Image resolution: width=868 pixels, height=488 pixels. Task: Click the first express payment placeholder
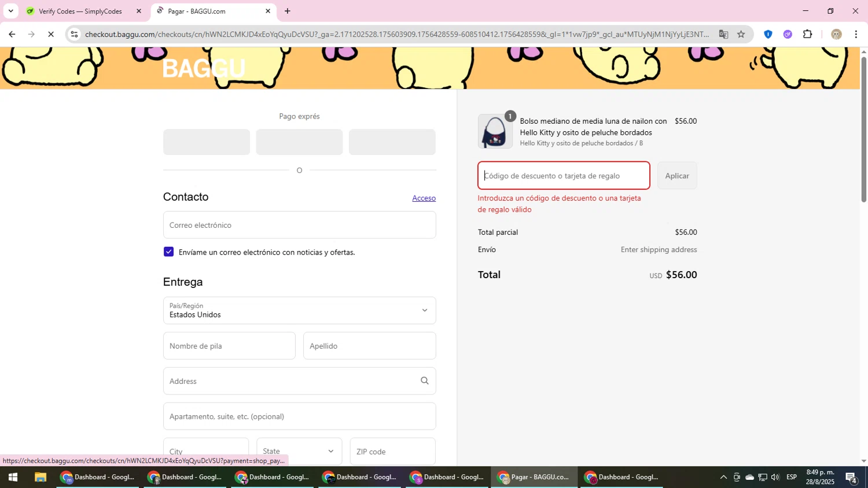[207, 142]
